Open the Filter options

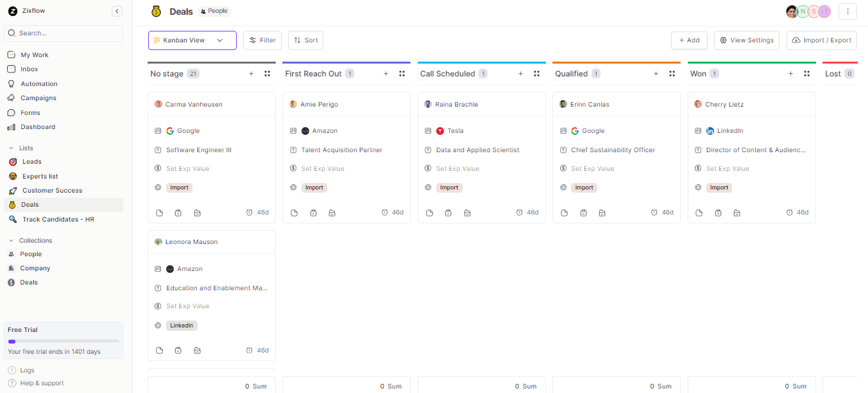pyautogui.click(x=262, y=40)
